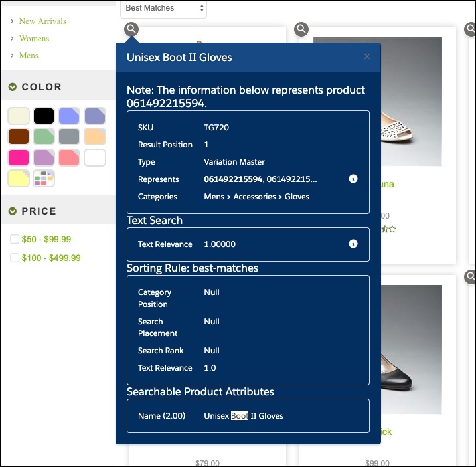Image resolution: width=476 pixels, height=467 pixels.
Task: Open the Mens category
Action: pyautogui.click(x=29, y=56)
